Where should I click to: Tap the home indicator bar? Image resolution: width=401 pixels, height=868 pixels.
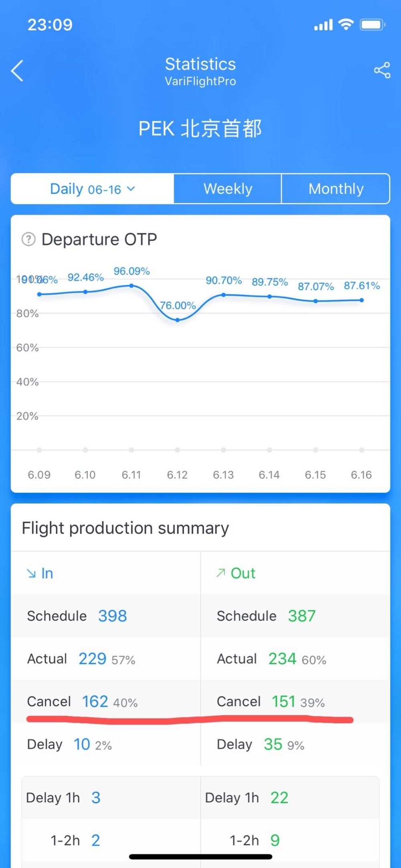pos(200,857)
